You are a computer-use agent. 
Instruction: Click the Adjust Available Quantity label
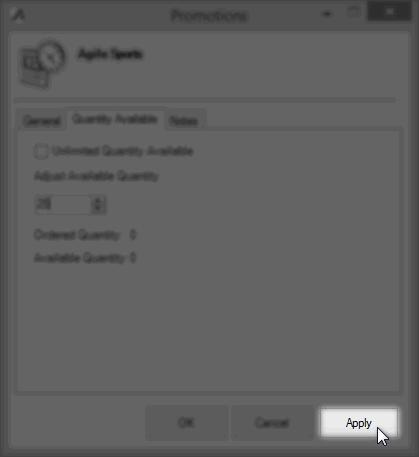click(x=96, y=176)
